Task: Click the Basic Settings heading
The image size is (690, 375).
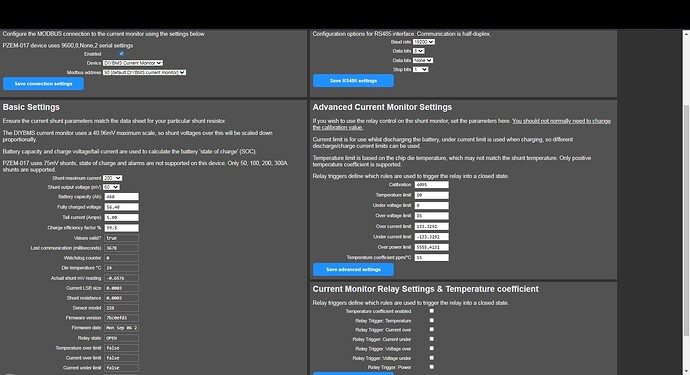Action: [x=31, y=107]
